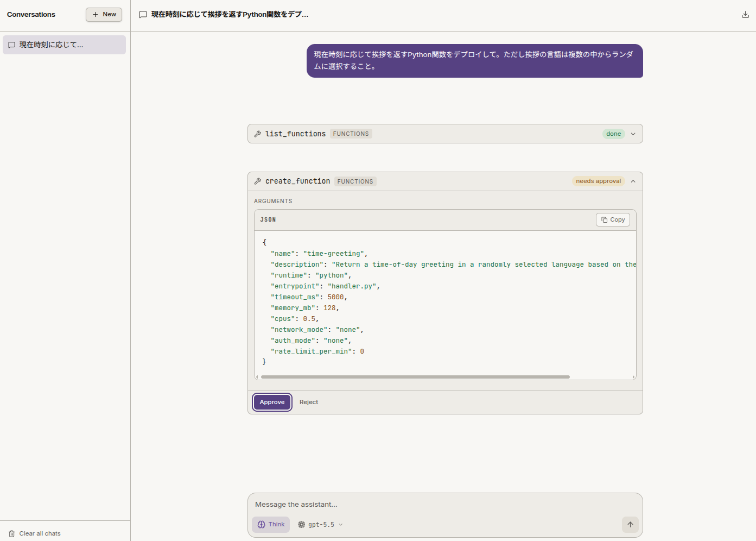Click the chat bubble icon in title bar
This screenshot has height=541, width=756.
coord(143,15)
